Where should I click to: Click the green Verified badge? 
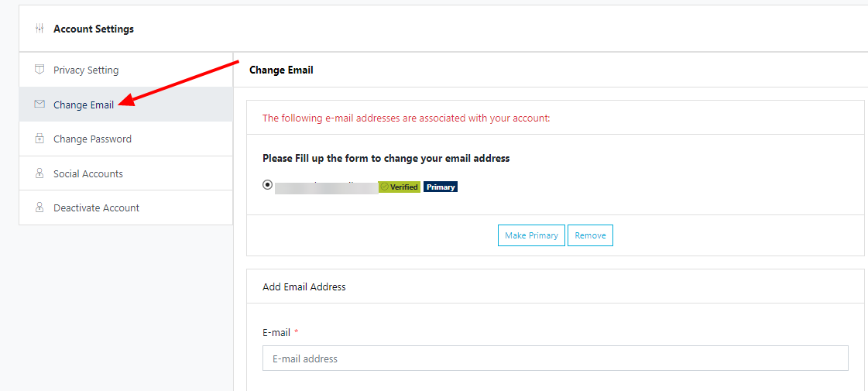pyautogui.click(x=400, y=187)
